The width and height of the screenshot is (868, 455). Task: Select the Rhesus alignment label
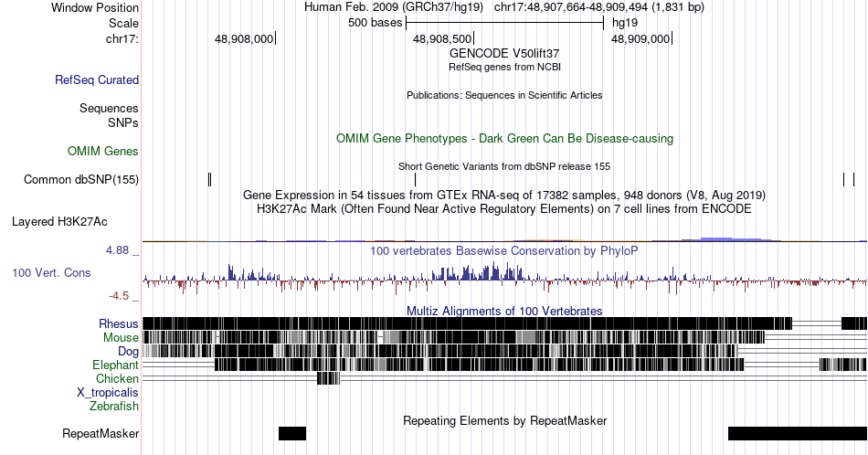[x=119, y=323]
